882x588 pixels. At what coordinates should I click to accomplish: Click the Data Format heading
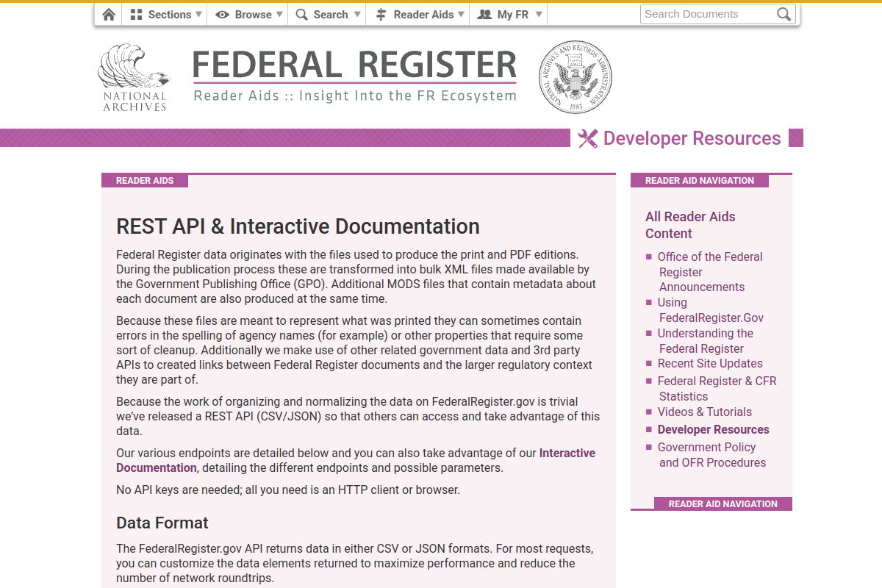[x=162, y=523]
